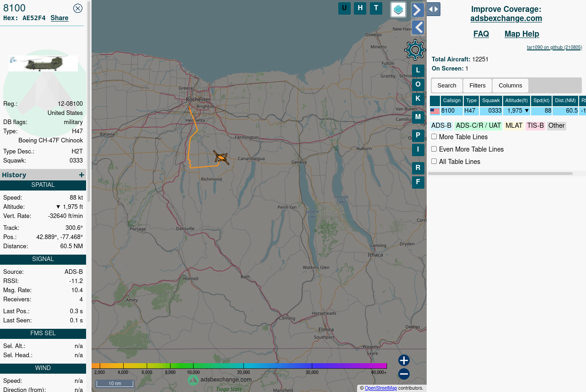Click the MLAT legend label
This screenshot has height=392, width=586.
point(514,125)
